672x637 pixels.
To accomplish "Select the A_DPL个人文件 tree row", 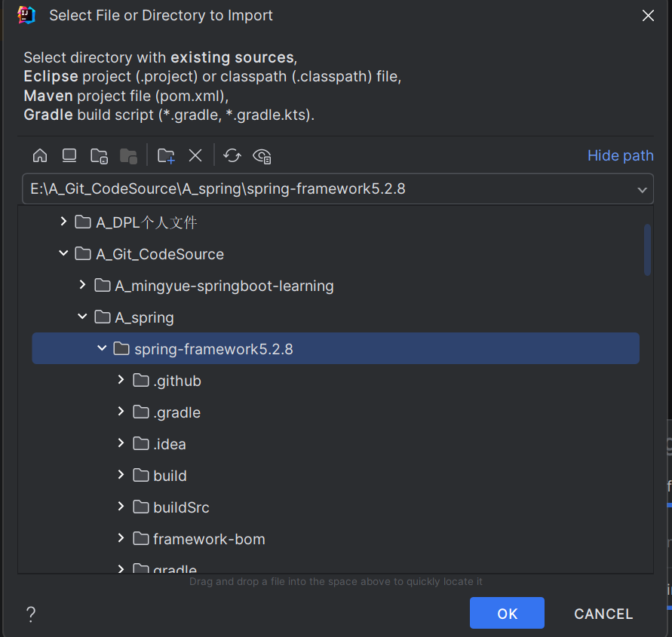I will (336, 222).
